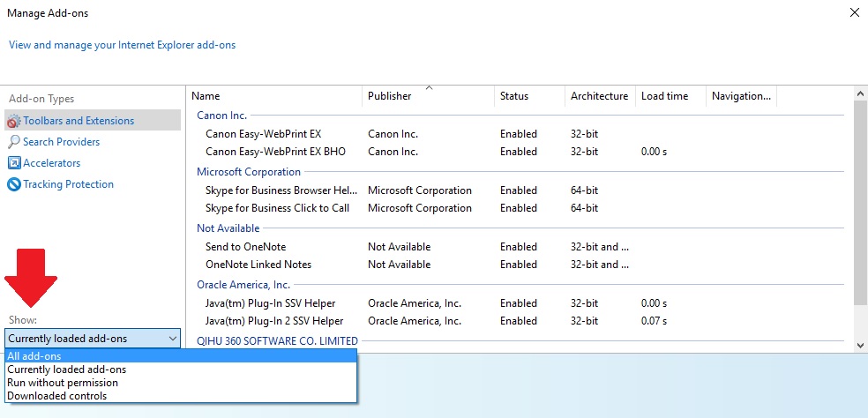Image resolution: width=868 pixels, height=418 pixels.
Task: Click Toolbars and Extensions label
Action: (79, 121)
